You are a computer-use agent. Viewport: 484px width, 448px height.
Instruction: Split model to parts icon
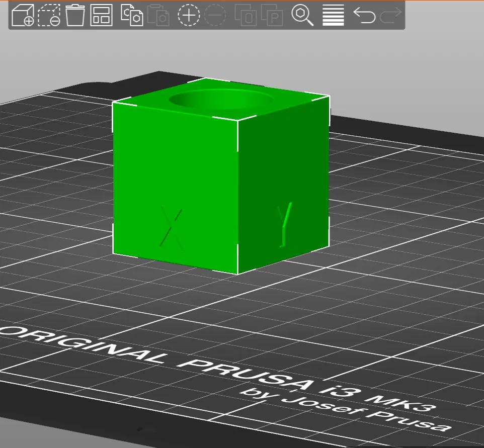[272, 15]
